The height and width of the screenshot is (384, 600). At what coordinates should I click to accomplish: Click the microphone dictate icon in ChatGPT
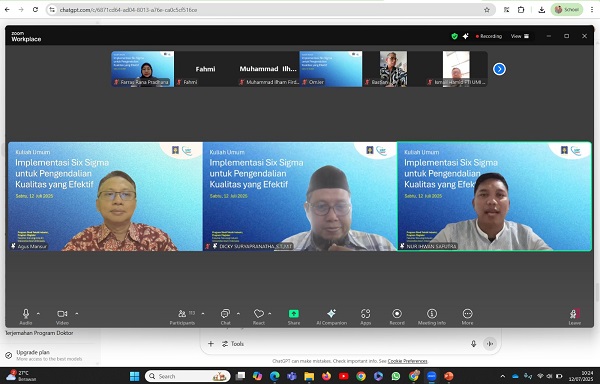point(473,344)
